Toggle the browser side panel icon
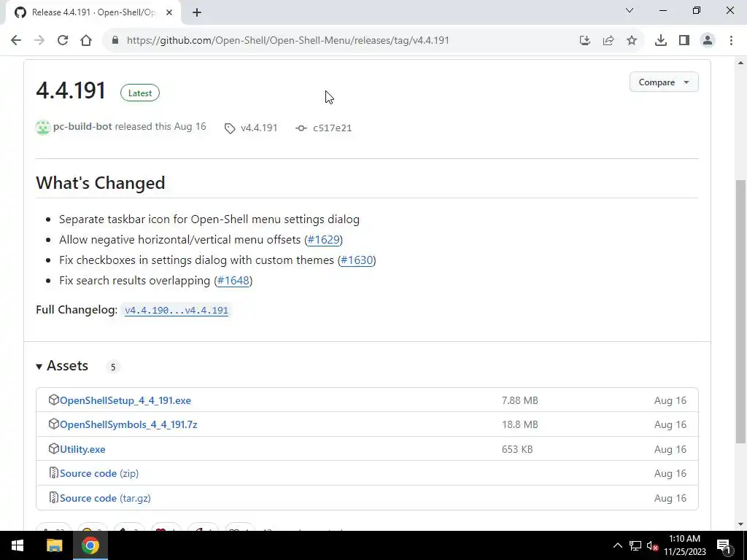Viewport: 747px width, 560px height. 684,41
